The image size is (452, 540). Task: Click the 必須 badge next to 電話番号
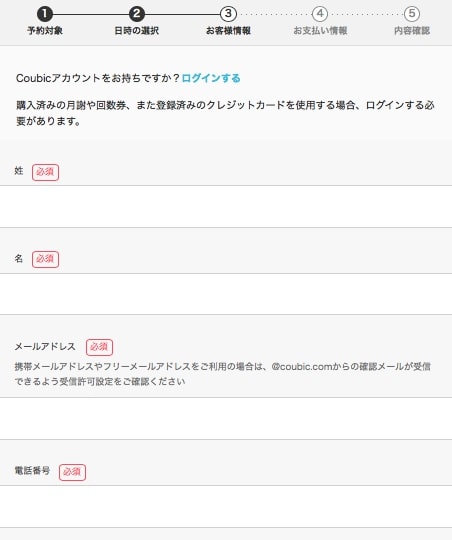[72, 472]
